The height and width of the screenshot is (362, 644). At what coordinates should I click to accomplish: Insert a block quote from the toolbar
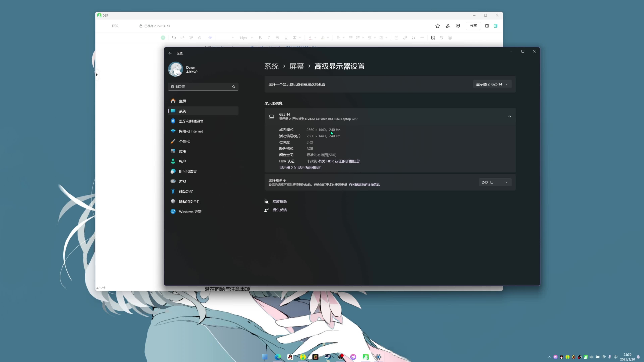[x=414, y=38]
